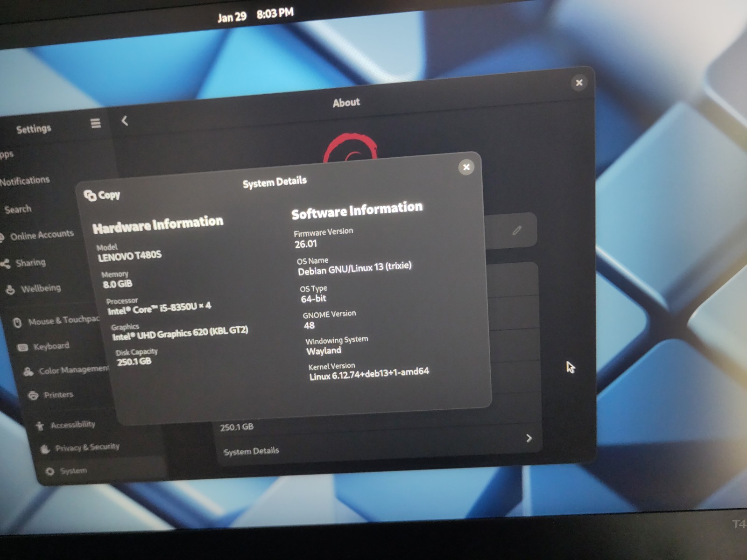Select Search in the Settings sidebar

point(18,209)
